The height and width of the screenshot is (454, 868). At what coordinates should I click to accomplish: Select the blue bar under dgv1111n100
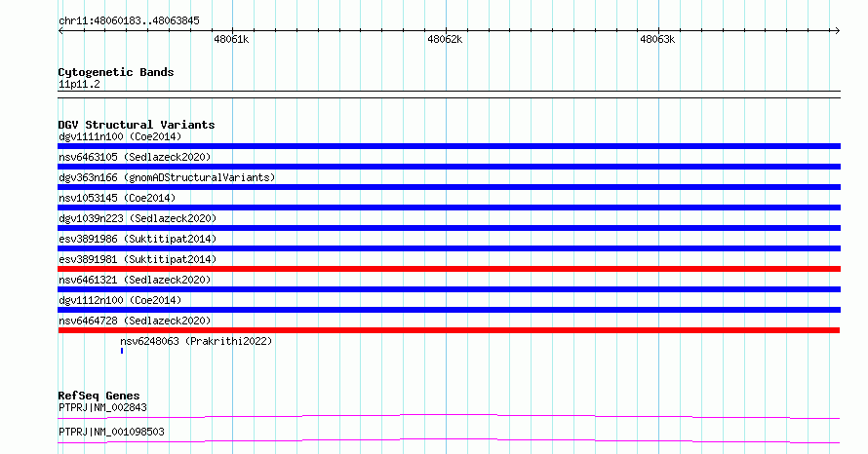pyautogui.click(x=449, y=146)
